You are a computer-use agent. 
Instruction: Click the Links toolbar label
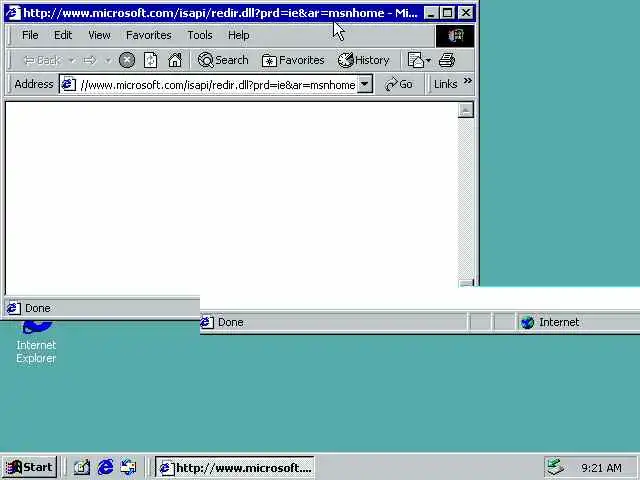(445, 84)
